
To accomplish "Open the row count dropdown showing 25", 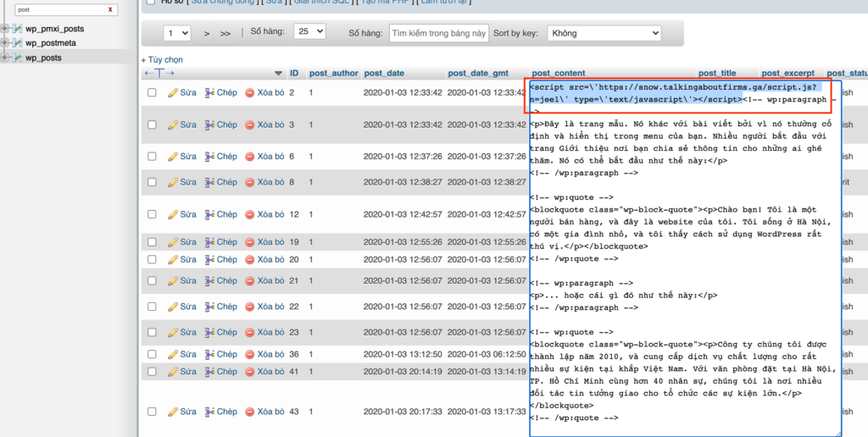I will (309, 31).
